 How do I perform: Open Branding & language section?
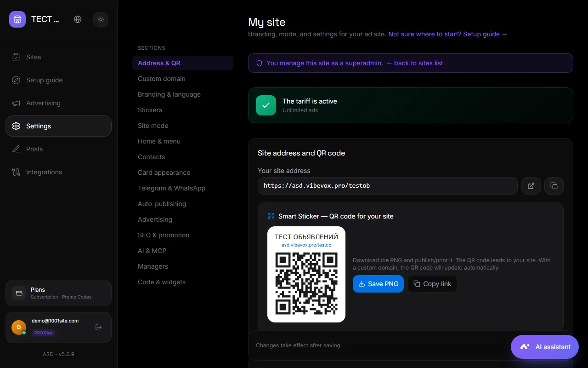(x=183, y=94)
